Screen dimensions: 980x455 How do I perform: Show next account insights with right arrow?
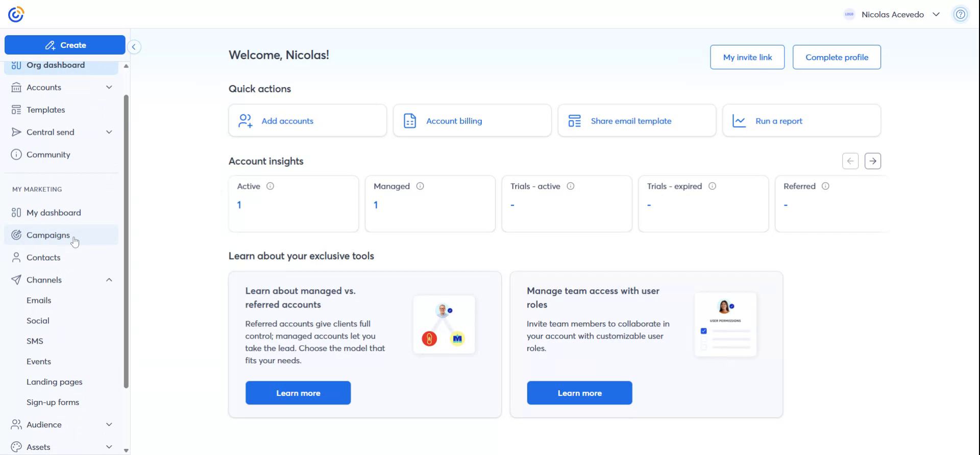(872, 161)
